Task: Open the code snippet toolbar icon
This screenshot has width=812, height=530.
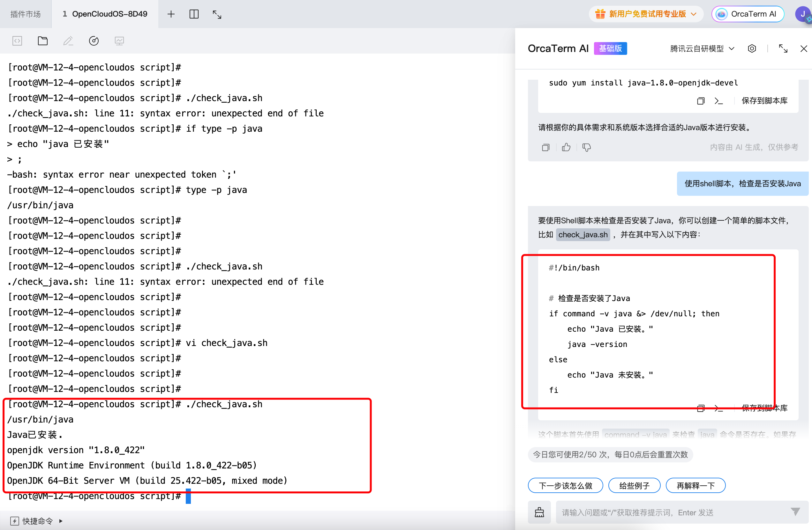Action: click(x=17, y=41)
